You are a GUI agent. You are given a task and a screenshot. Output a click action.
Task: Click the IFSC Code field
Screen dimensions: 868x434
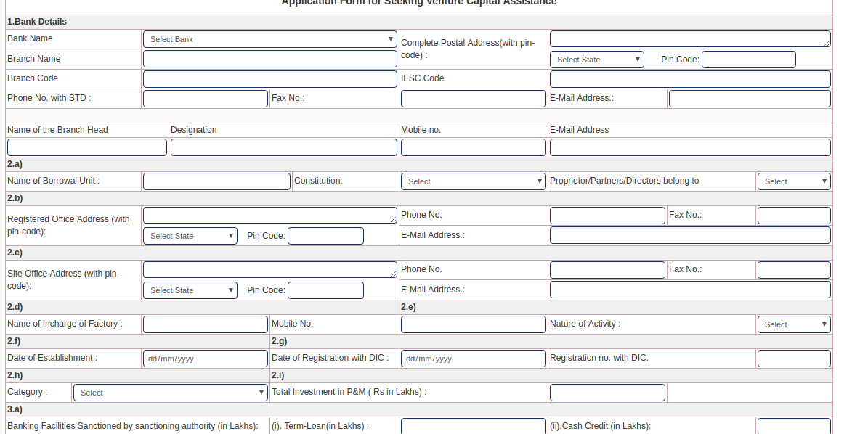pos(689,78)
